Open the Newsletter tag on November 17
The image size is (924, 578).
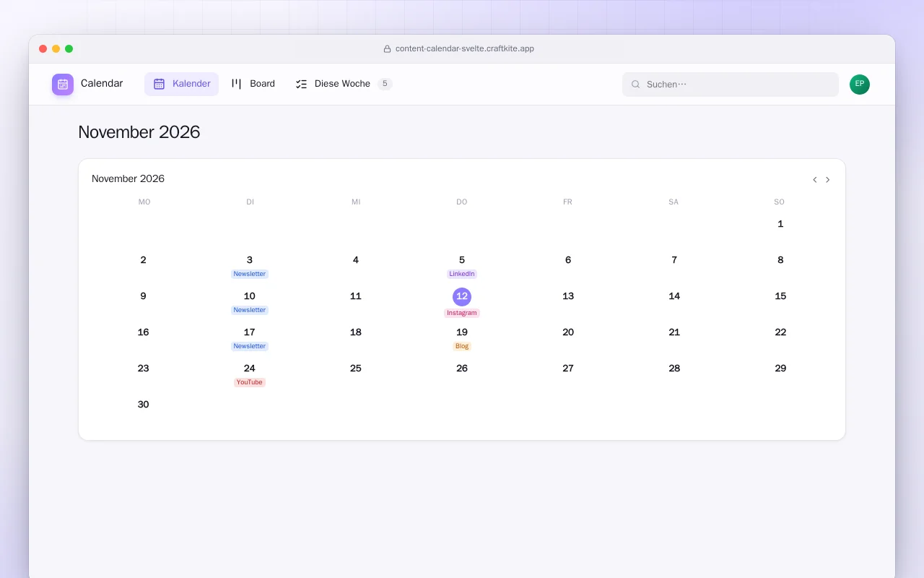click(x=250, y=346)
